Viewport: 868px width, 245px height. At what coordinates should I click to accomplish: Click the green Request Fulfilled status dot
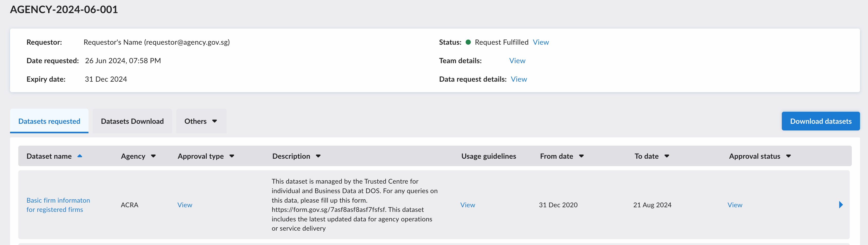pyautogui.click(x=468, y=42)
